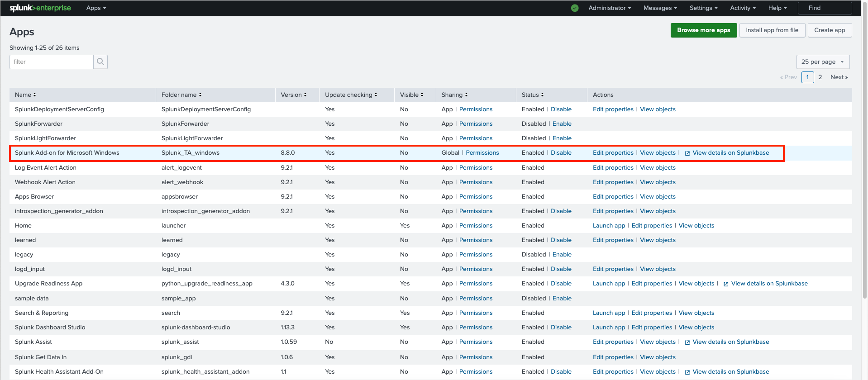Viewport: 868px width, 380px height.
Task: Click external link icon in Splunk Health Assistant row
Action: coord(687,372)
